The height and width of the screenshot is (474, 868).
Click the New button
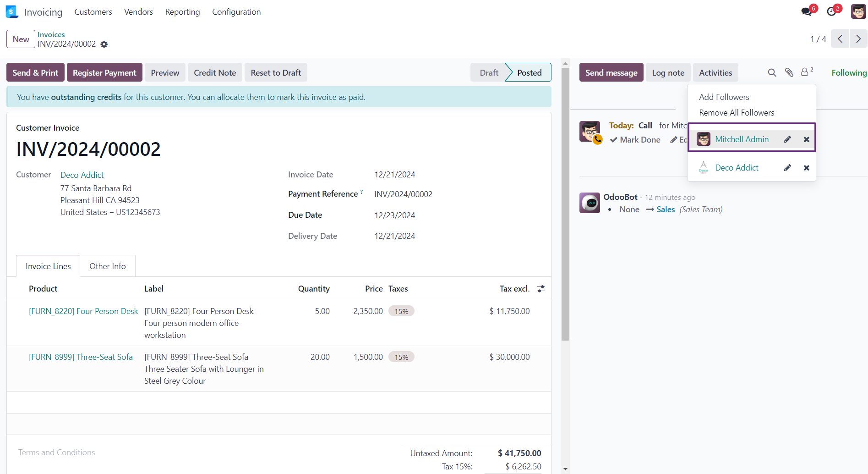click(x=21, y=39)
